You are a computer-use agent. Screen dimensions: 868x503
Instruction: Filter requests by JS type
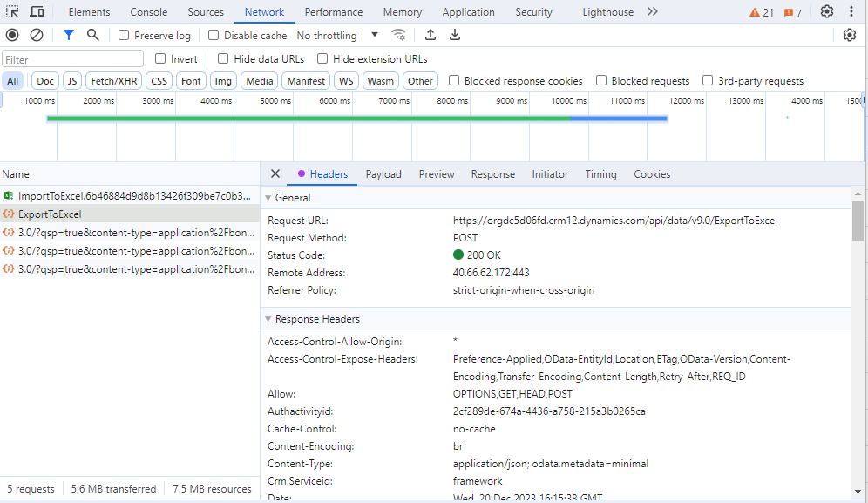coord(72,81)
